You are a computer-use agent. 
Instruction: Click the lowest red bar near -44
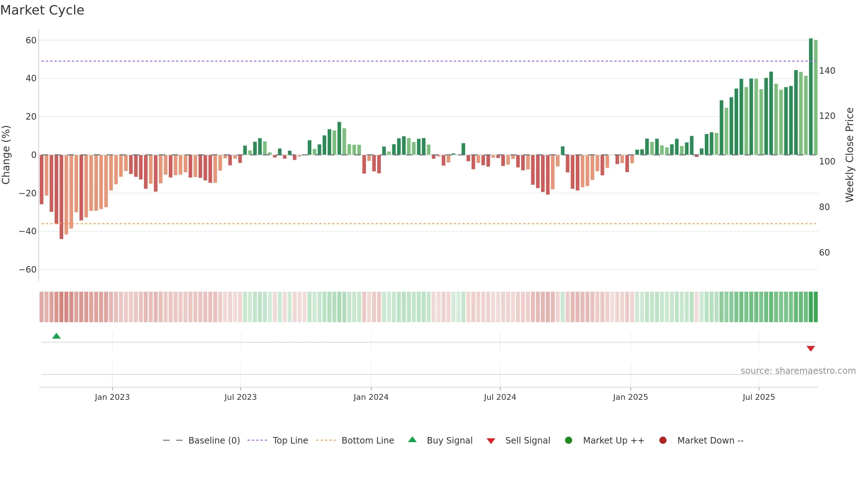click(x=61, y=197)
